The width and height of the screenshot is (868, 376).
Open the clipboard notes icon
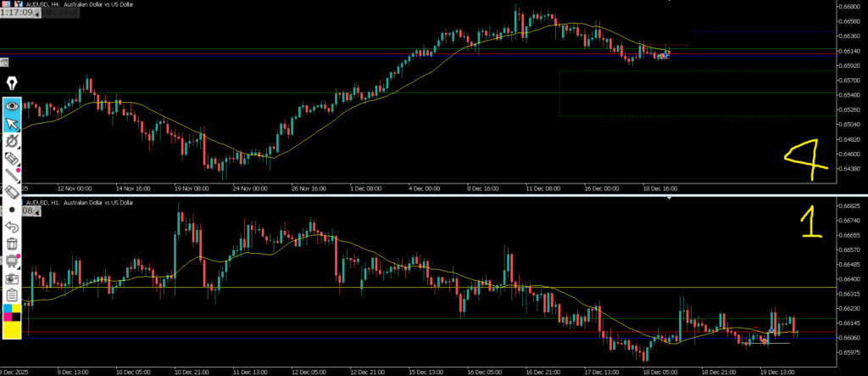[x=12, y=295]
